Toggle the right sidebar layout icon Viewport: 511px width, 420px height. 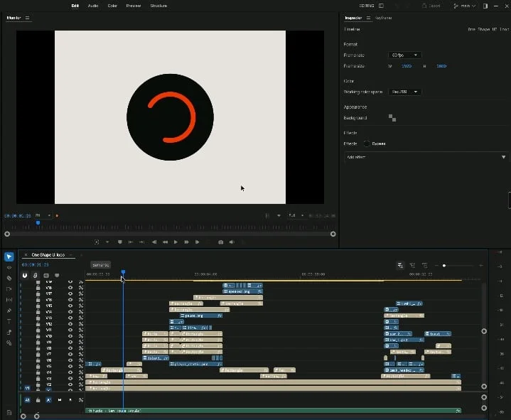click(x=485, y=6)
